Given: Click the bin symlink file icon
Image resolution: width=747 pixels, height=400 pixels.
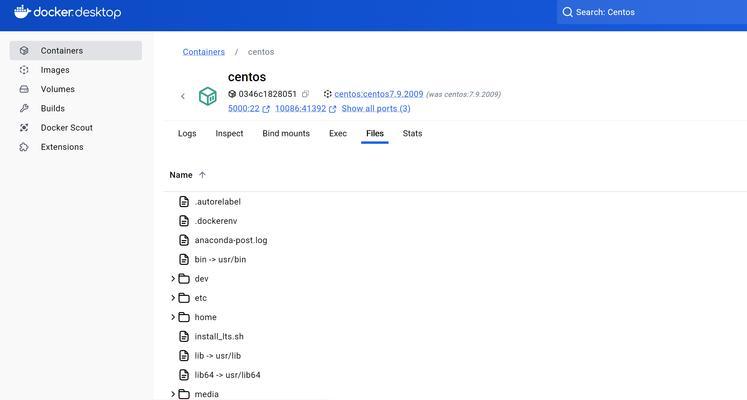Looking at the screenshot, I should coord(184,260).
